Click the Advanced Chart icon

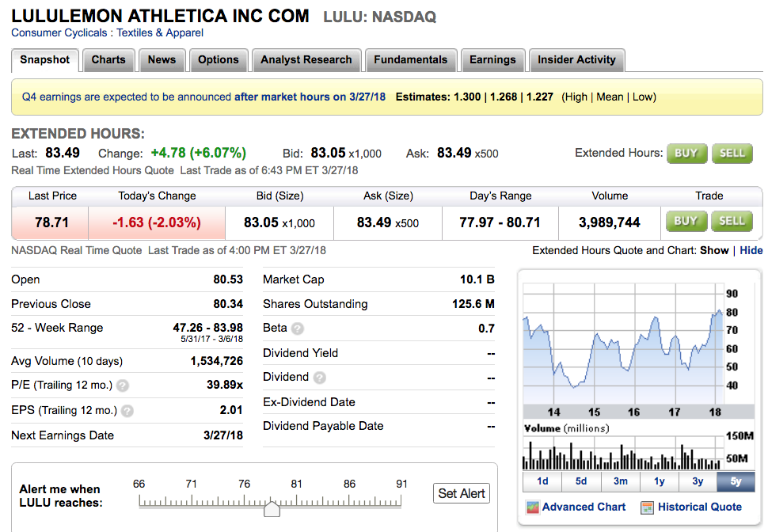[x=533, y=507]
